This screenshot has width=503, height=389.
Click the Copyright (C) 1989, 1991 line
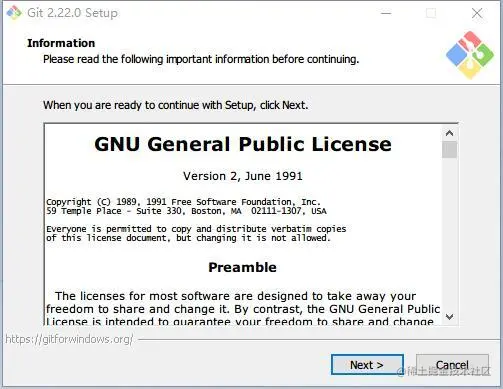(x=183, y=202)
